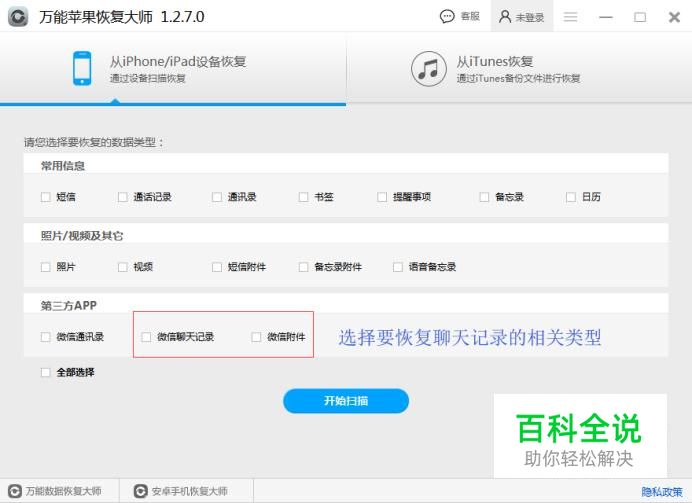This screenshot has height=503, width=692.
Task: Toggle the 全部选择 select-all checkbox
Action: tap(45, 372)
